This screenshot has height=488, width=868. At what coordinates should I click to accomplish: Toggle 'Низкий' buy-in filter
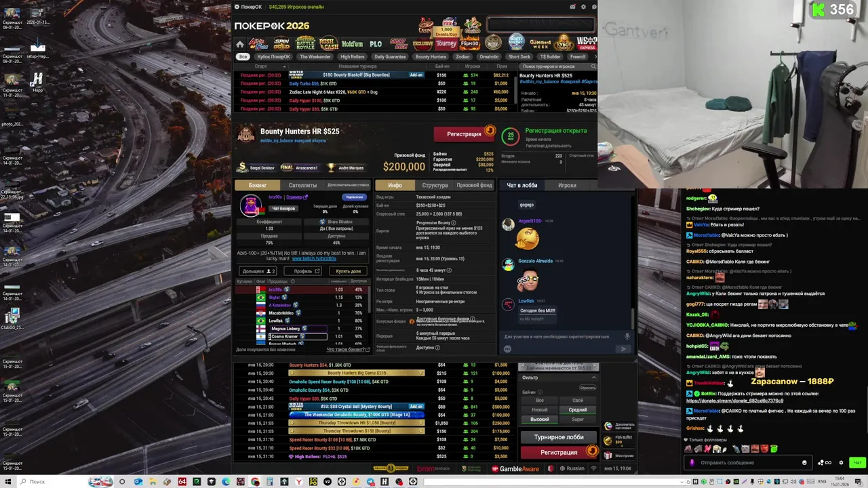point(540,409)
